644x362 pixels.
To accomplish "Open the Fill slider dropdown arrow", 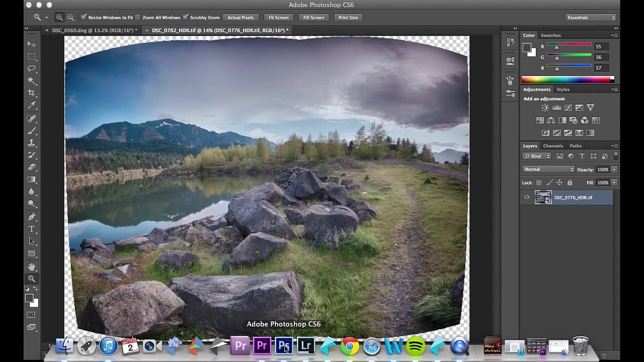I will (x=614, y=183).
